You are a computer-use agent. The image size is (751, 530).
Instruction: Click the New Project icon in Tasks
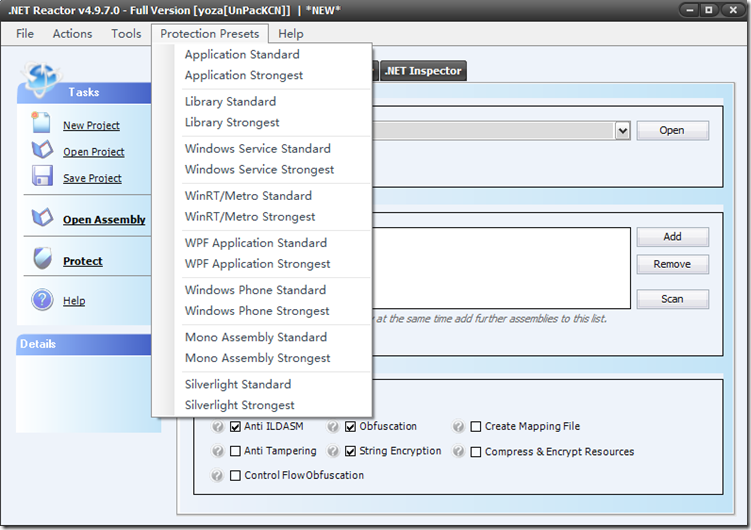click(42, 123)
